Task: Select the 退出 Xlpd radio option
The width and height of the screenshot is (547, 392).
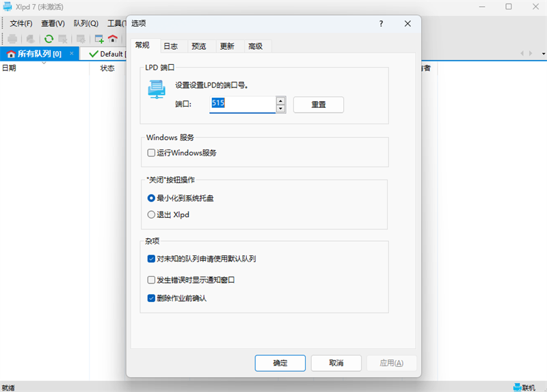Action: point(151,214)
